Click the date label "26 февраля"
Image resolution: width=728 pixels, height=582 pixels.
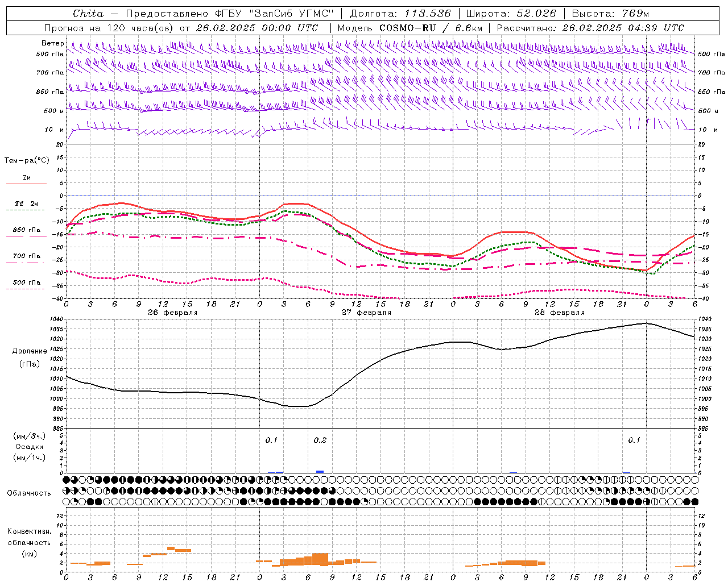173,313
